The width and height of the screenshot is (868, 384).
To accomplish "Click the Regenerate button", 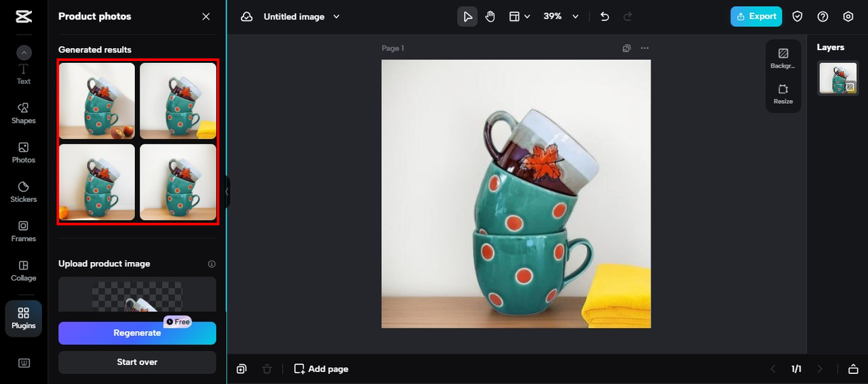I will [x=137, y=333].
